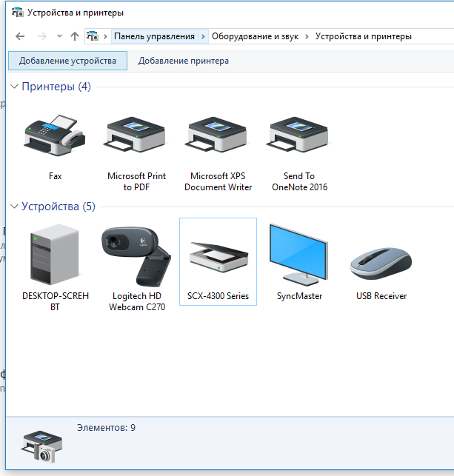This screenshot has width=454, height=476.
Task: Navigate to Панель управления breadcrumb
Action: 154,36
